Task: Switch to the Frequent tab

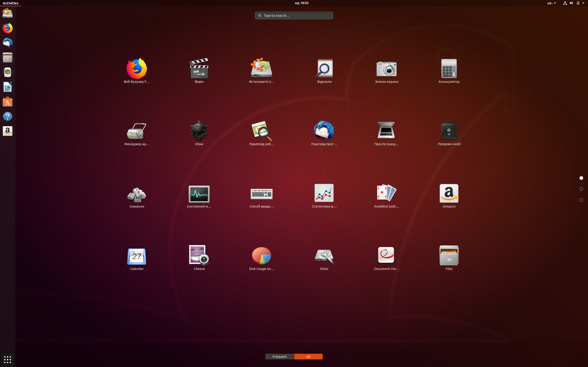Action: [x=280, y=356]
